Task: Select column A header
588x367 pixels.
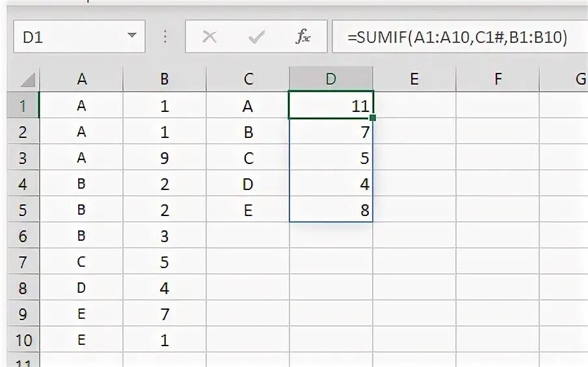Action: (81, 79)
